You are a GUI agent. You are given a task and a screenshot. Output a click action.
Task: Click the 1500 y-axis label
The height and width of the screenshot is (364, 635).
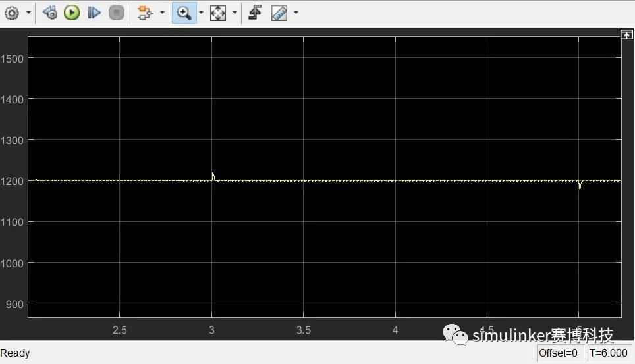(x=12, y=59)
